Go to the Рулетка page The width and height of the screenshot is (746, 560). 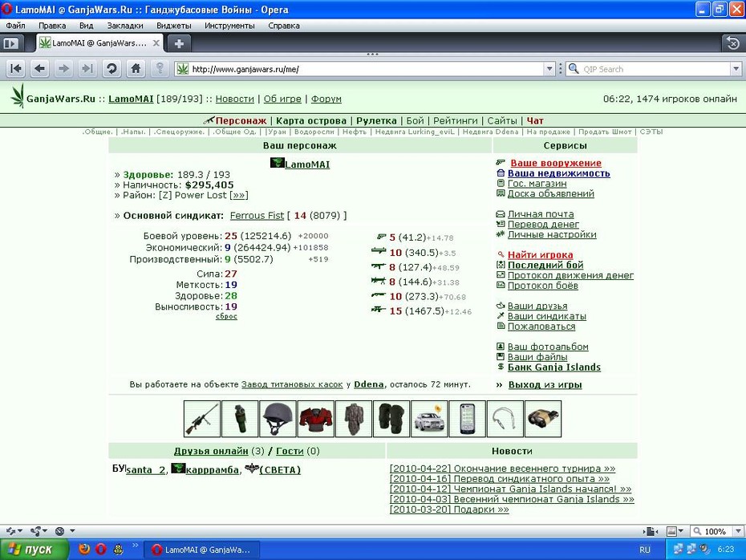(x=376, y=121)
